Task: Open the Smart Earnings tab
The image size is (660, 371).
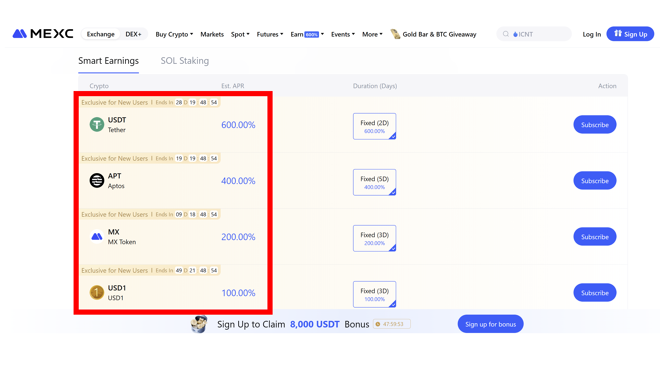Action: pyautogui.click(x=108, y=61)
